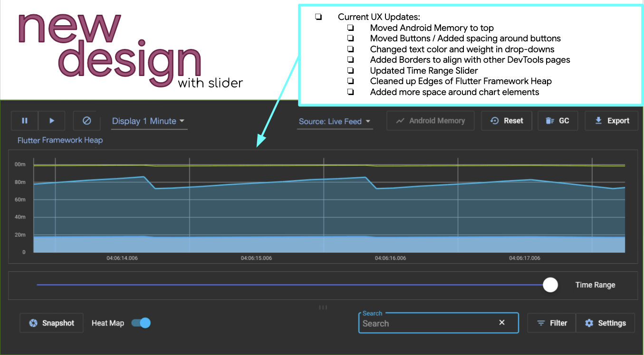
Task: Trigger a manual GC
Action: [557, 121]
